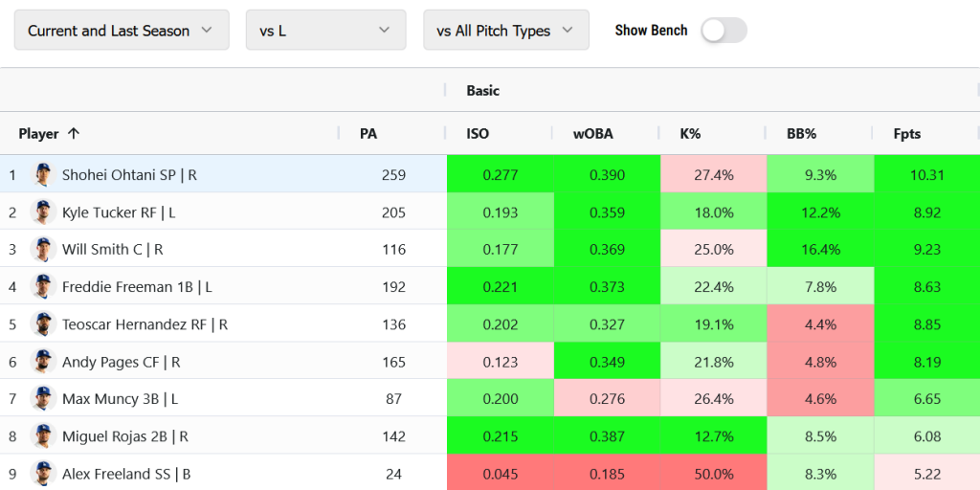
Task: Click Max Muncy's player headshot icon
Action: (x=43, y=398)
